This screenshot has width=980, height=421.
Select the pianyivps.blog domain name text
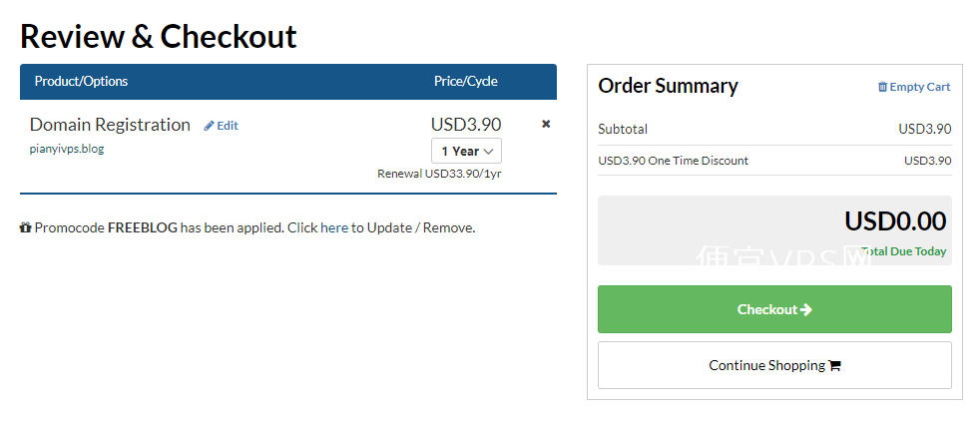coord(67,150)
